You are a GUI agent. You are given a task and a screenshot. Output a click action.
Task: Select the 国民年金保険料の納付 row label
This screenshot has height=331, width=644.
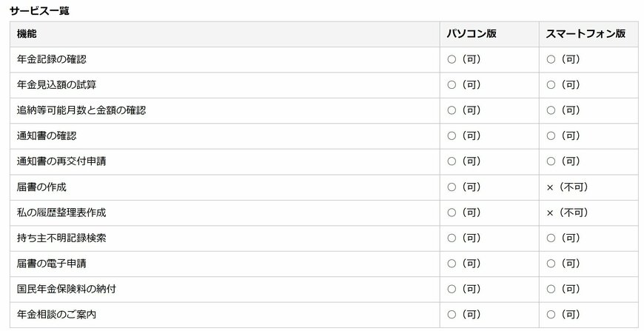pyautogui.click(x=67, y=290)
